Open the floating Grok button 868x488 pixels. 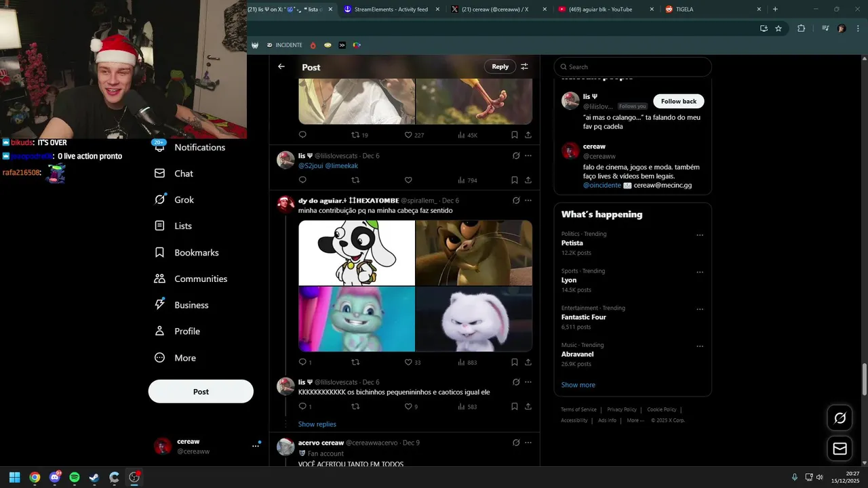point(840,418)
